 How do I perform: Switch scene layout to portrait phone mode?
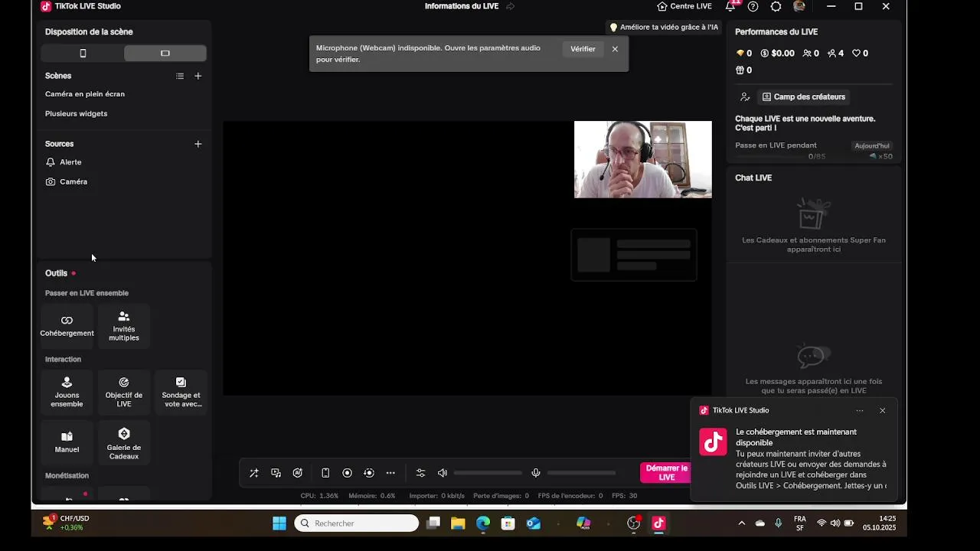[x=83, y=54]
